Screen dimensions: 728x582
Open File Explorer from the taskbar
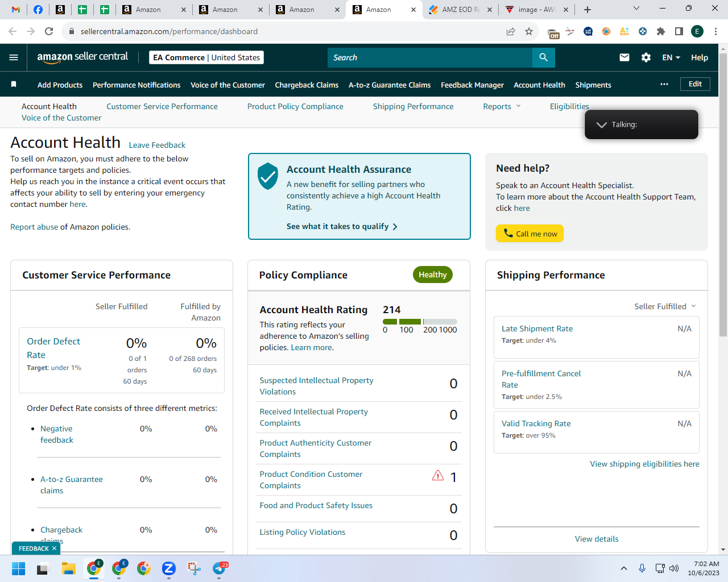tap(69, 568)
